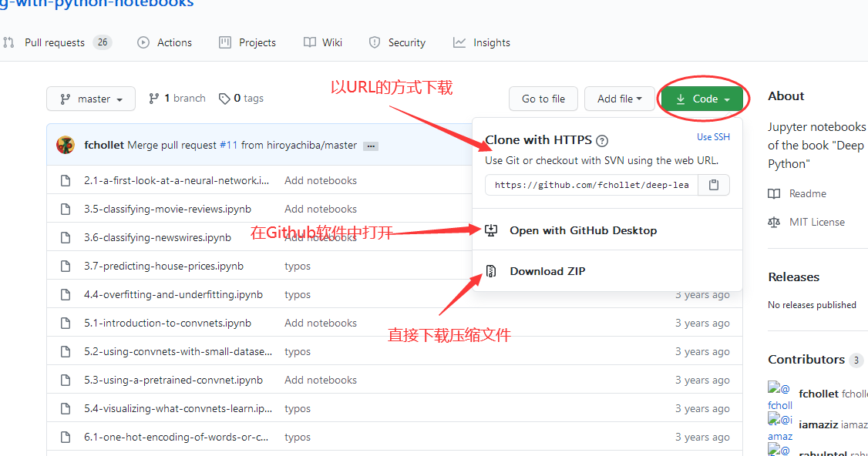Click '3 years ago' for 5.1-introduction-to-convnets

[702, 324]
